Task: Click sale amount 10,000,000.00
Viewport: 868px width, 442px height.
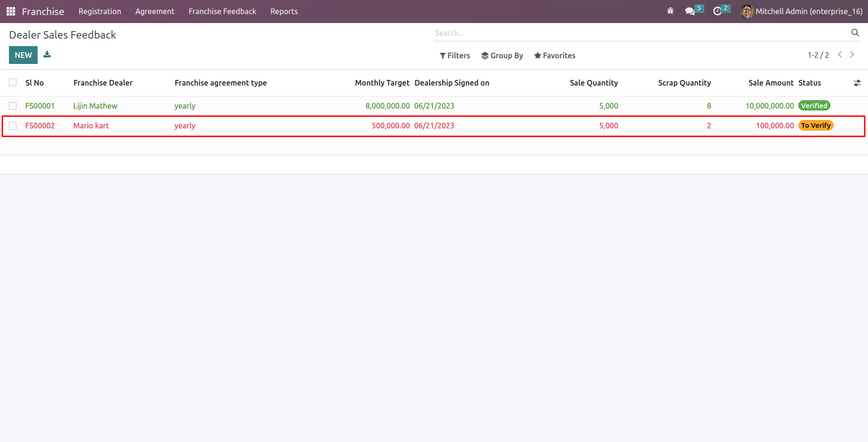Action: [770, 106]
